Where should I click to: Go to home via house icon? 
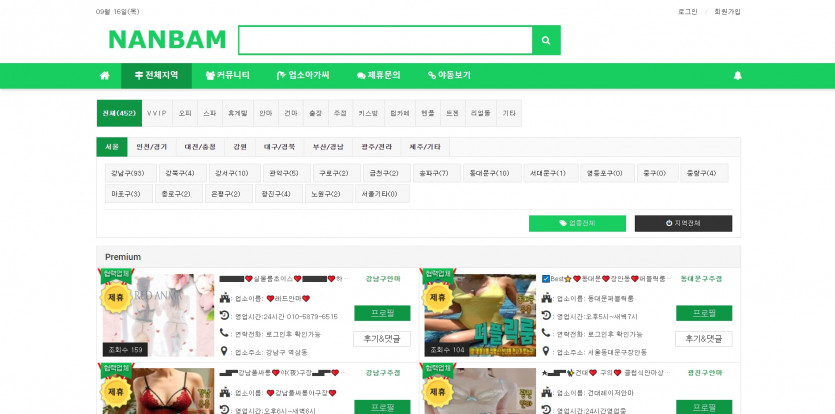(x=104, y=75)
